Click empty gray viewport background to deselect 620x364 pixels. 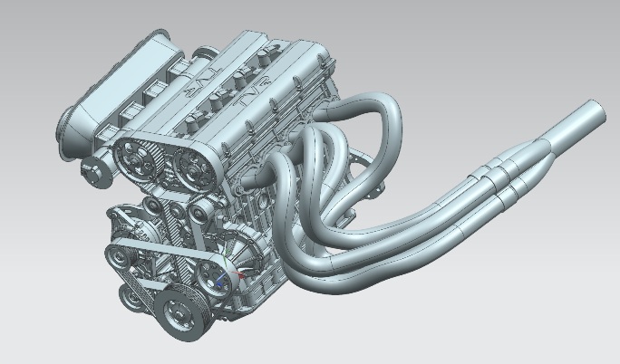point(508,308)
